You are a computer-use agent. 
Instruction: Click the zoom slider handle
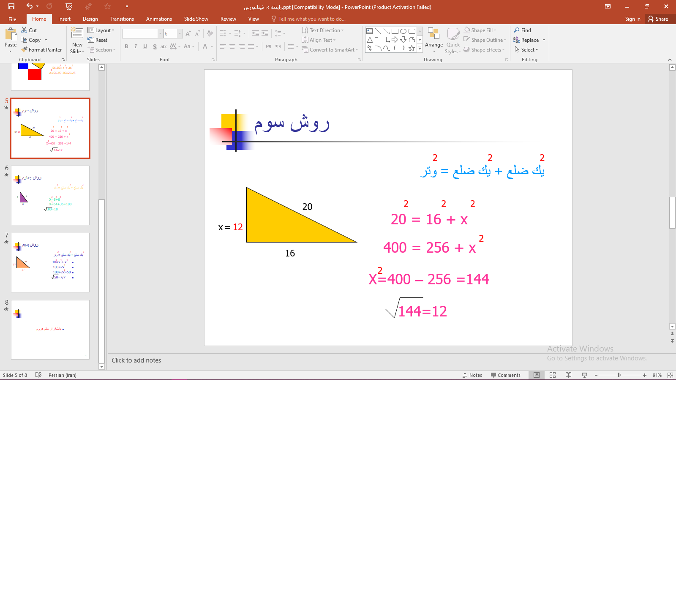tap(619, 375)
